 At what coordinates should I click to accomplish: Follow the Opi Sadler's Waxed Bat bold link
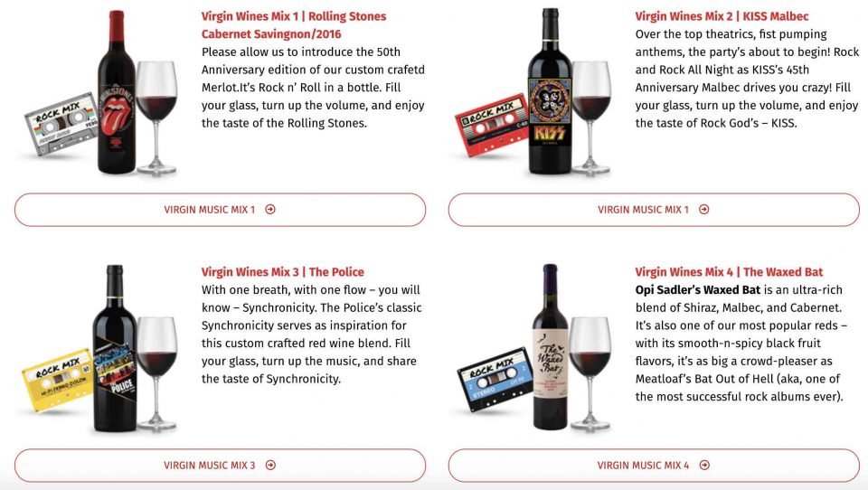click(x=697, y=289)
